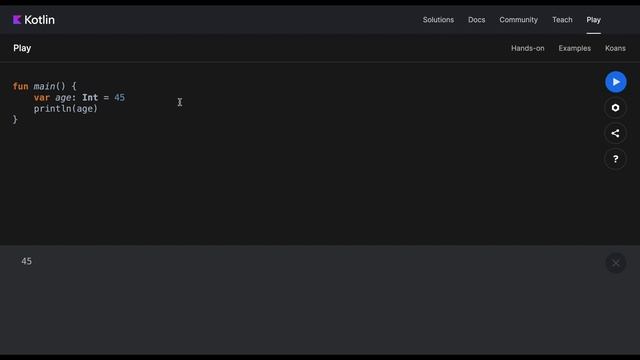Click the Kotlin logo
This screenshot has width=640, height=360.
[33, 20]
